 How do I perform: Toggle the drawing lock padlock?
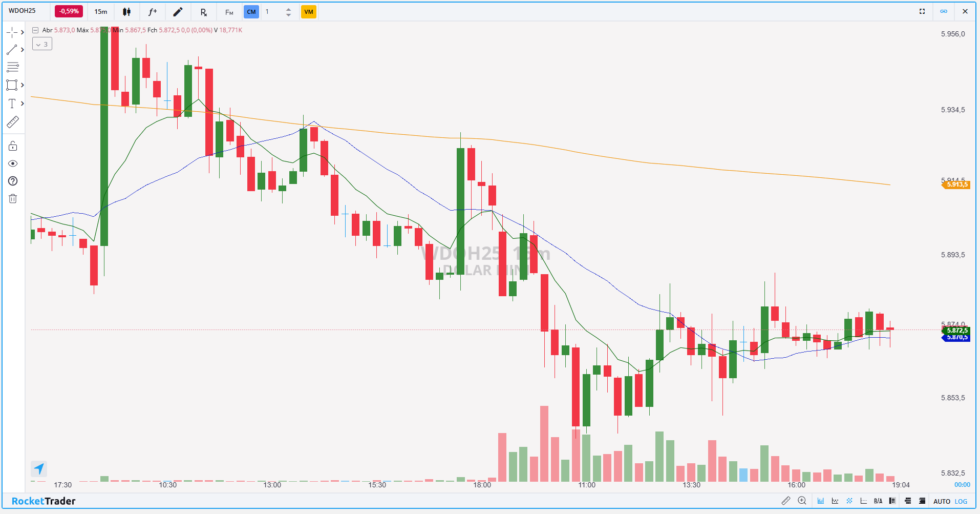point(13,147)
